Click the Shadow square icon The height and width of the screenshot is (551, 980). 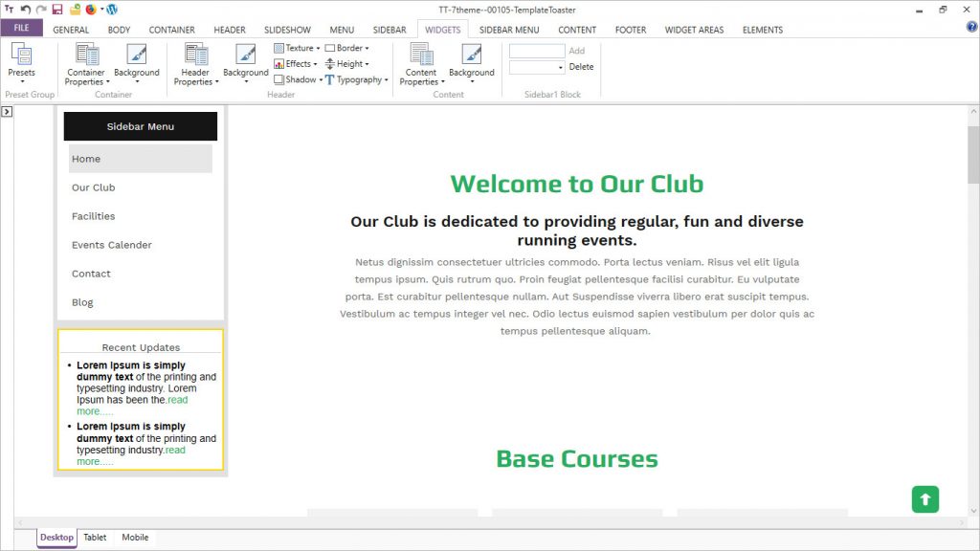[278, 79]
